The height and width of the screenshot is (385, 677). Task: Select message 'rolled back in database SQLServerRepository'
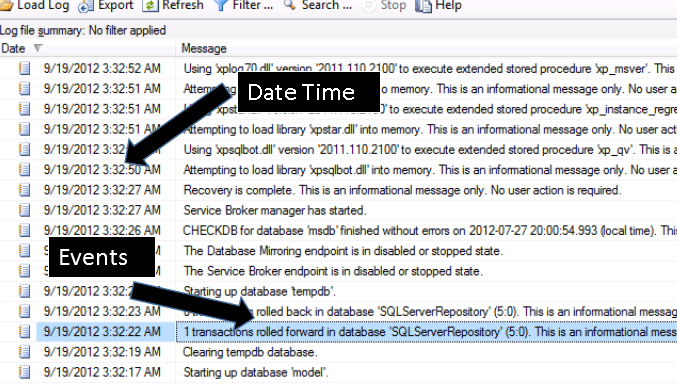pos(429,311)
